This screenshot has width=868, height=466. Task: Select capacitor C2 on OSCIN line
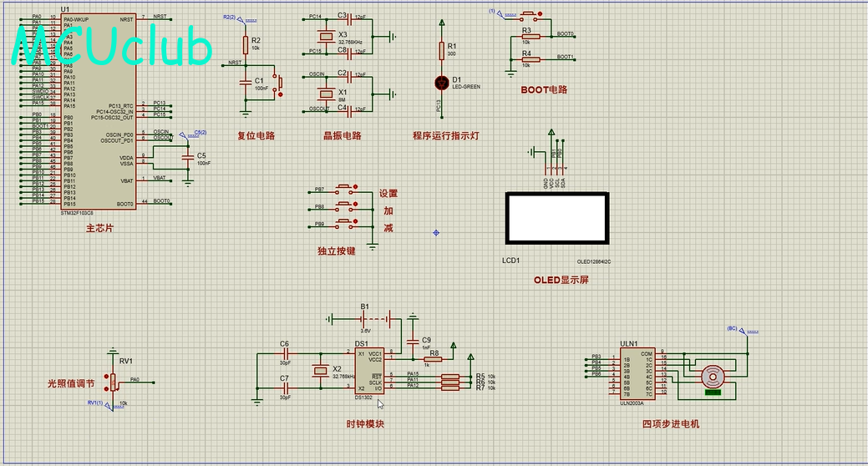tap(350, 77)
